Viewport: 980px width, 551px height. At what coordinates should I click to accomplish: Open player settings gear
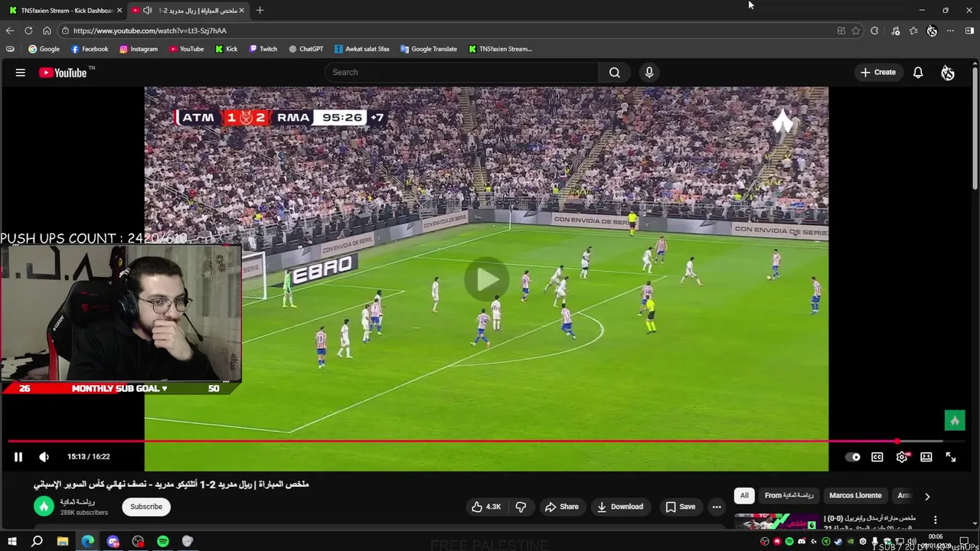902,457
